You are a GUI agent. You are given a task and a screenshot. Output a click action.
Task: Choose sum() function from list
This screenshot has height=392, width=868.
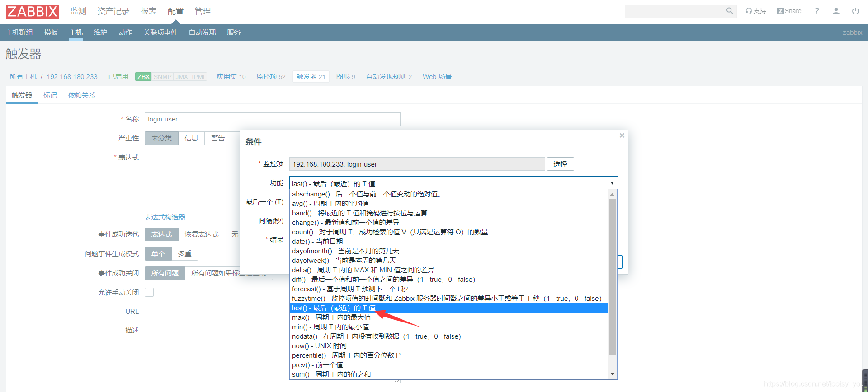tap(448, 374)
